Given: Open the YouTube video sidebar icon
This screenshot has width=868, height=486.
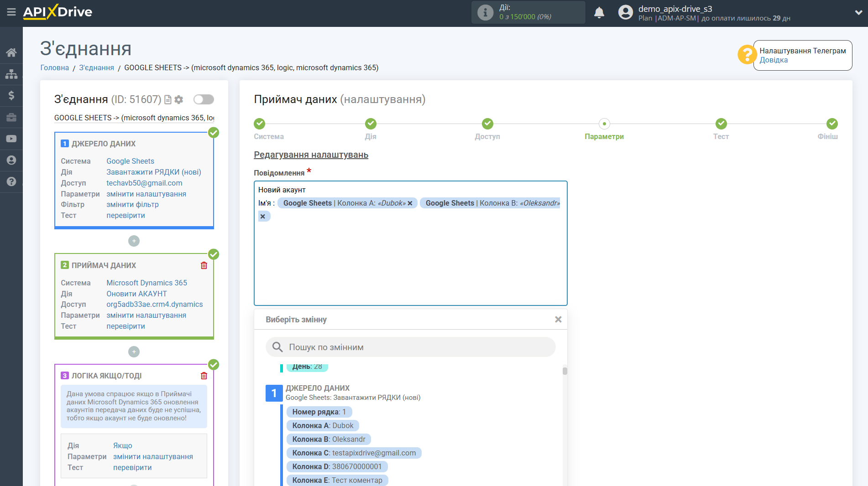Looking at the screenshot, I should pyautogui.click(x=11, y=139).
